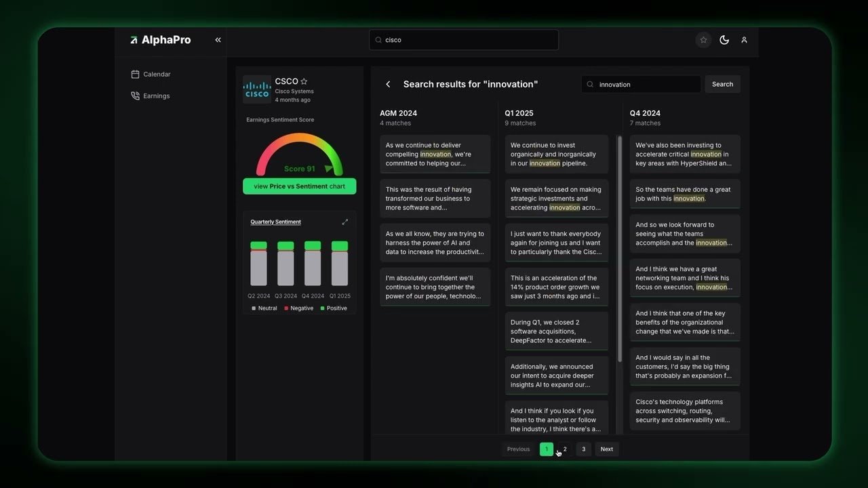Go to page 2
868x488 pixels.
point(565,449)
